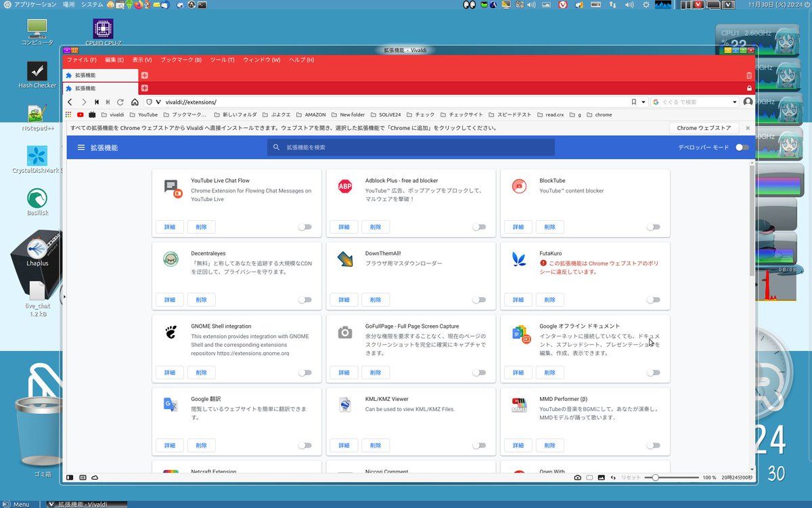Open 詳細 for BlockTube extension
The height and width of the screenshot is (508, 812).
pos(518,227)
